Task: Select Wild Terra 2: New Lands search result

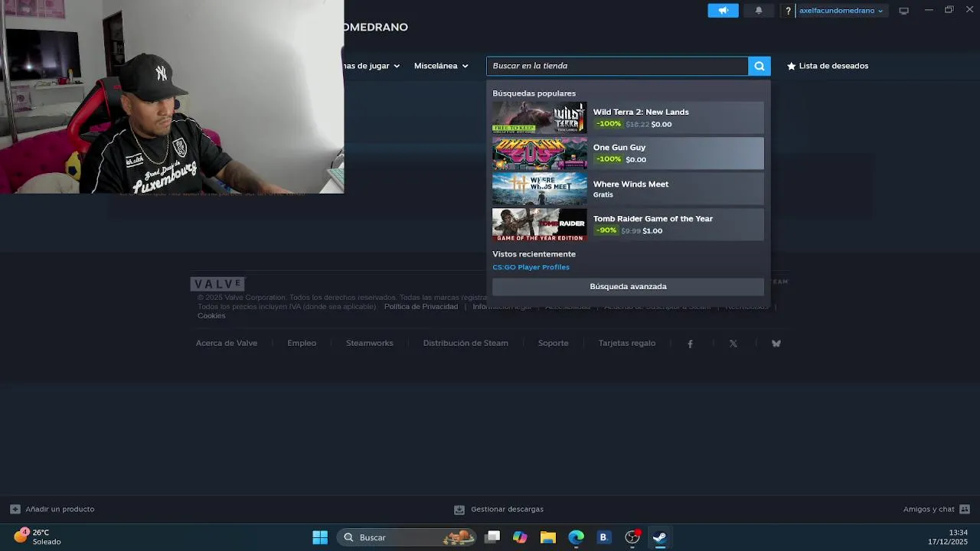Action: pos(628,118)
